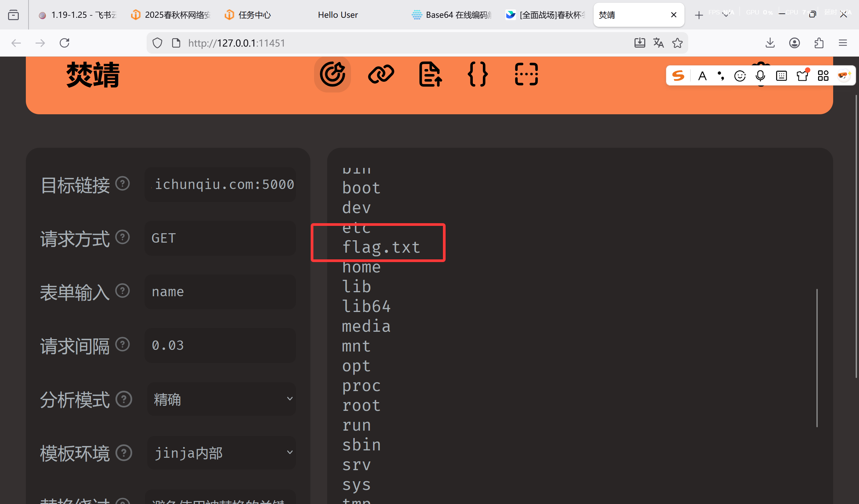Viewport: 859px width, 504px height.
Task: Click the document upload icon
Action: (x=430, y=74)
